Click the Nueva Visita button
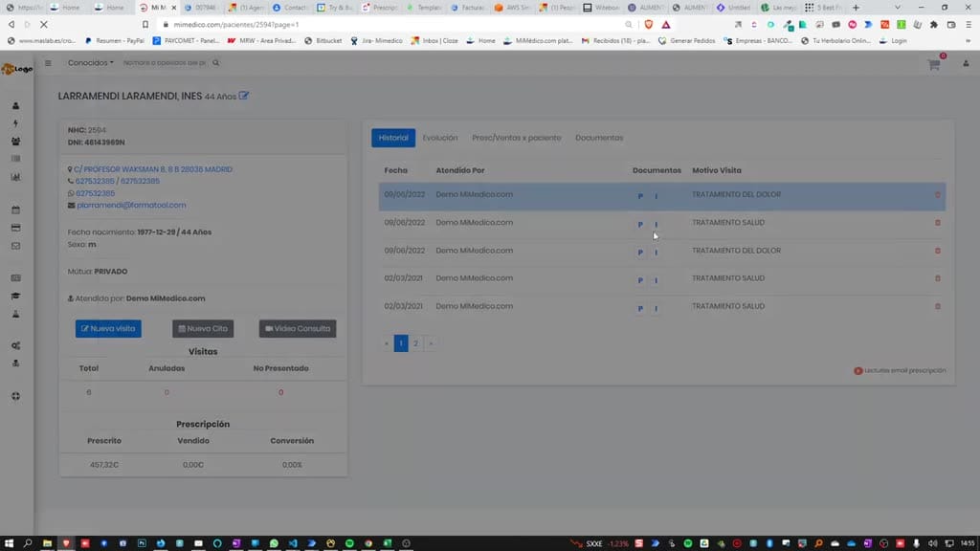This screenshot has height=551, width=980. (x=108, y=329)
